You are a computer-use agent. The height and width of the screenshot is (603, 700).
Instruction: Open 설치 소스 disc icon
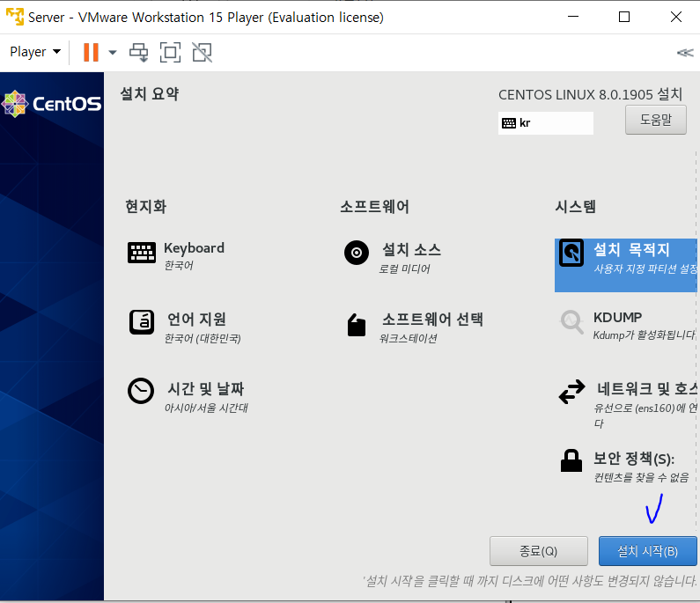tap(357, 253)
